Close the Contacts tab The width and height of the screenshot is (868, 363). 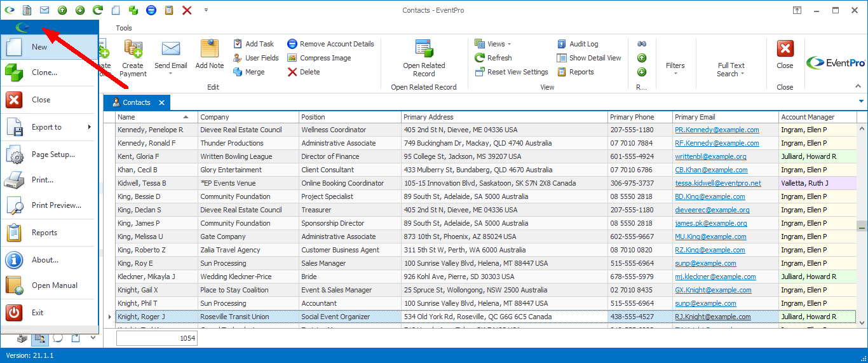[161, 102]
